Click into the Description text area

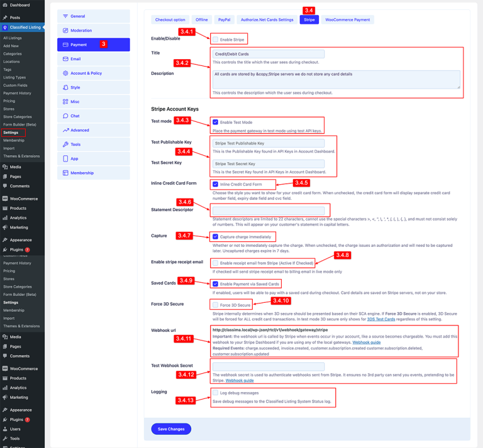pyautogui.click(x=336, y=79)
